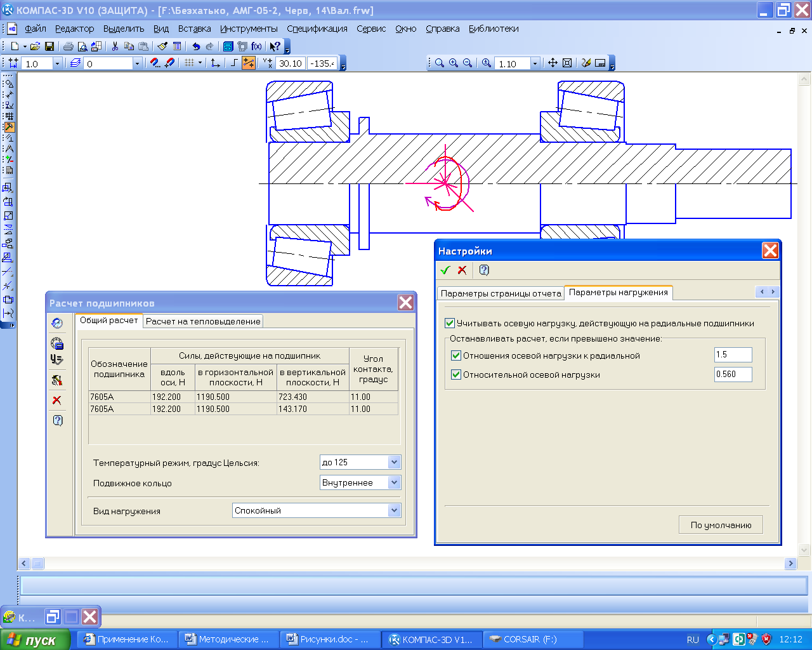This screenshot has height=650, width=812.
Task: Switch to 'Параметры страницы отчета' tab
Action: 501,293
